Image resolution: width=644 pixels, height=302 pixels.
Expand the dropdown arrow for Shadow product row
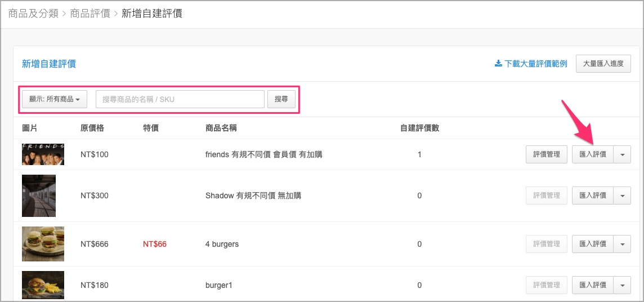622,196
